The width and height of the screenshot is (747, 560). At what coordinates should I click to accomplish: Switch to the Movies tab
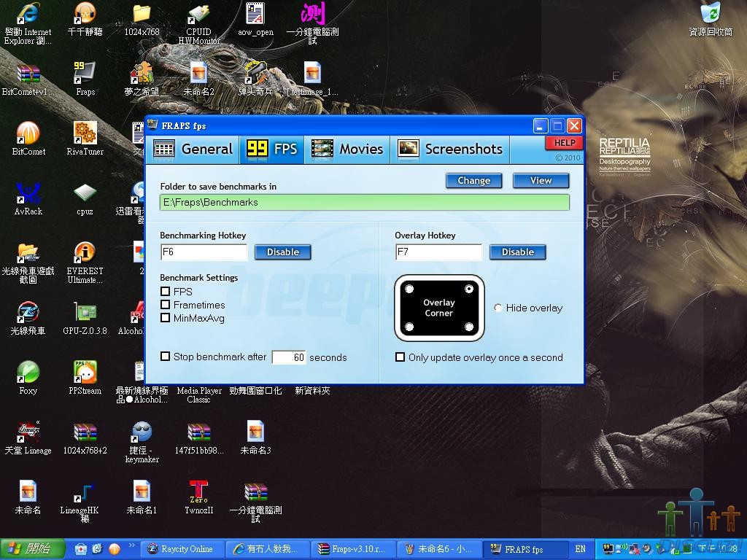pos(347,149)
